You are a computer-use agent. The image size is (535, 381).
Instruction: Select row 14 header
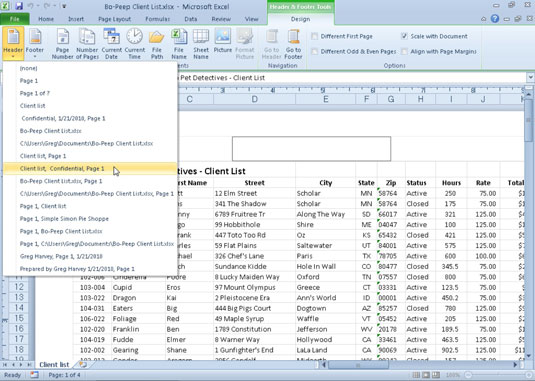pyautogui.click(x=19, y=308)
